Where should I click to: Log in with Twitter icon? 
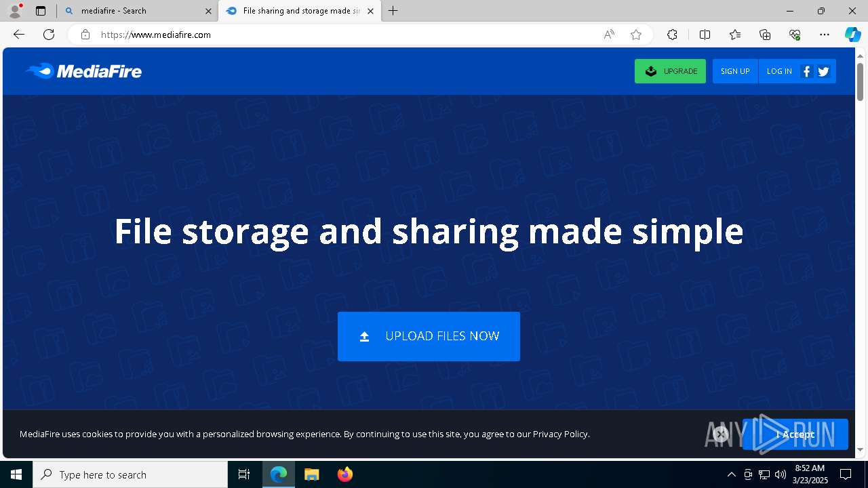point(824,71)
